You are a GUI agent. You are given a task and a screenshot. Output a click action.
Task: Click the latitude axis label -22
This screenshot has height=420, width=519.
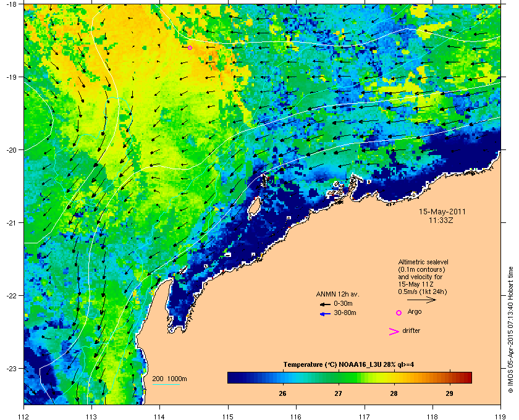coord(11,296)
